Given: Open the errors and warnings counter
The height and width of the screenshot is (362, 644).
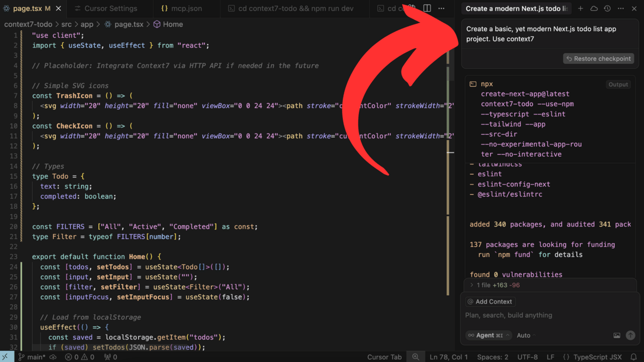Looking at the screenshot, I should pyautogui.click(x=80, y=357).
